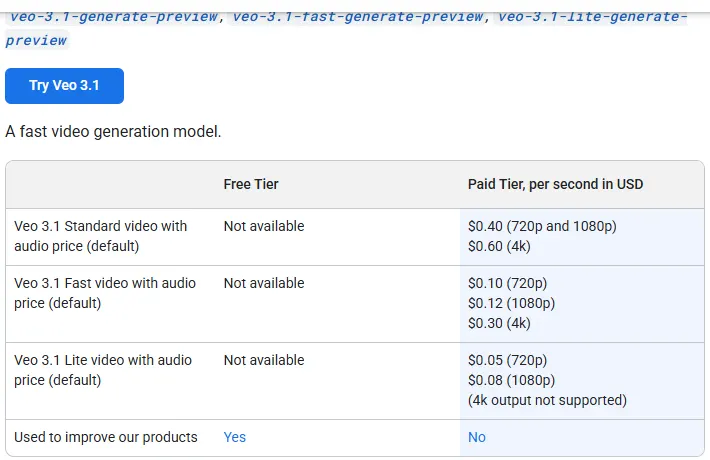
Task: Select the veo-3.1-fast-generate-preview model code
Action: (358, 17)
